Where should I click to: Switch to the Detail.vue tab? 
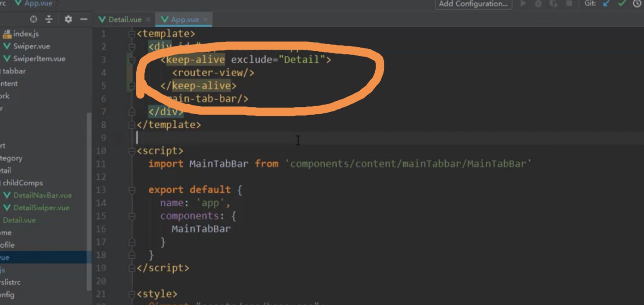pyautogui.click(x=125, y=20)
